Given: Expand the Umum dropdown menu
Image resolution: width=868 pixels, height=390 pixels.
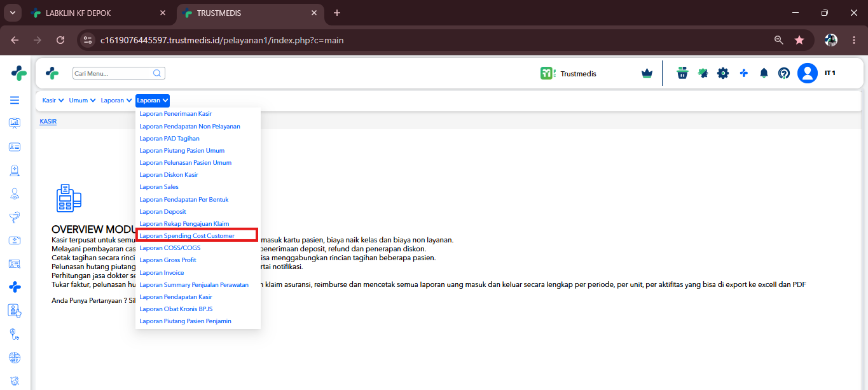Looking at the screenshot, I should coord(83,100).
